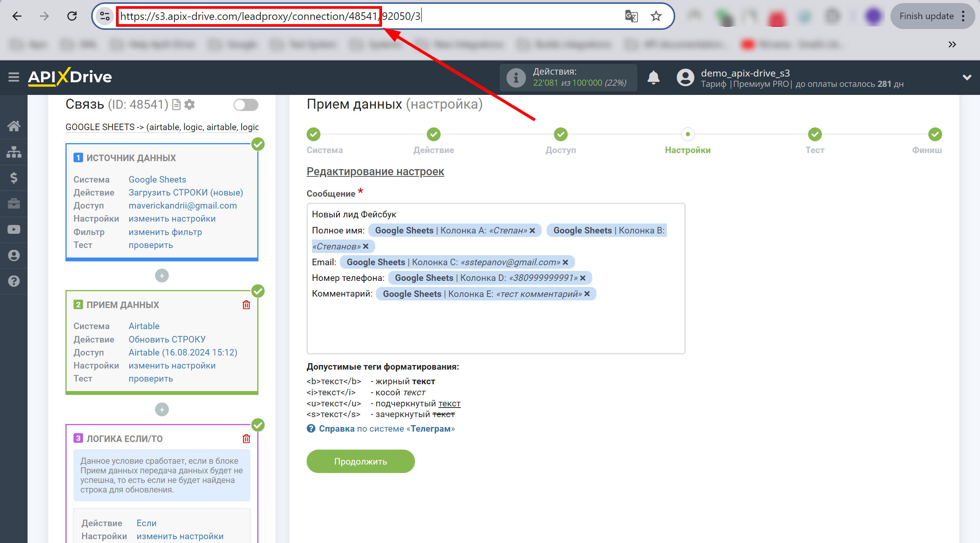
Task: Bookmark this page with the star icon
Action: pyautogui.click(x=656, y=16)
